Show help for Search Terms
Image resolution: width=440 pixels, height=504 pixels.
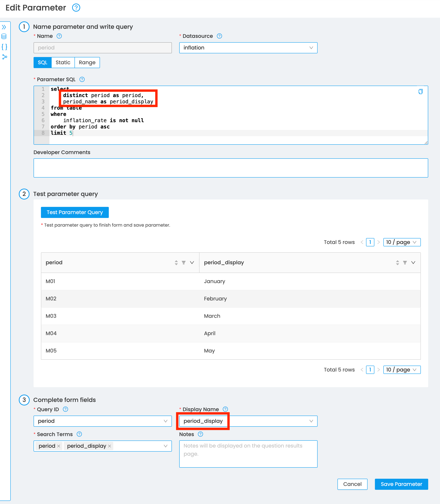click(x=79, y=434)
